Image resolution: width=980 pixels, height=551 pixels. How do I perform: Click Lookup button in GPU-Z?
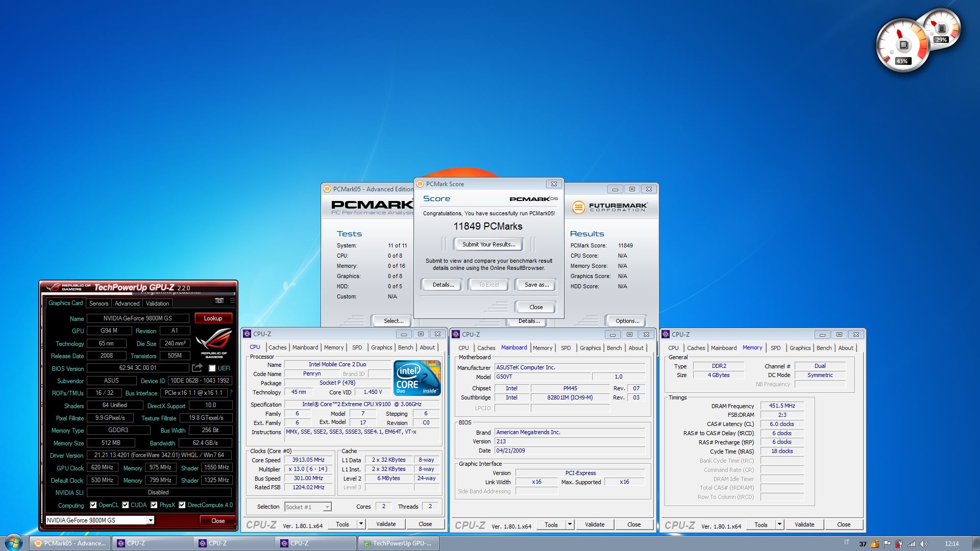(x=213, y=318)
